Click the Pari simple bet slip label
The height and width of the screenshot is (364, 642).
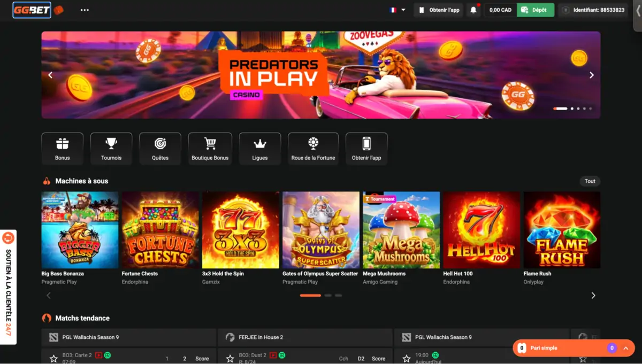point(544,348)
